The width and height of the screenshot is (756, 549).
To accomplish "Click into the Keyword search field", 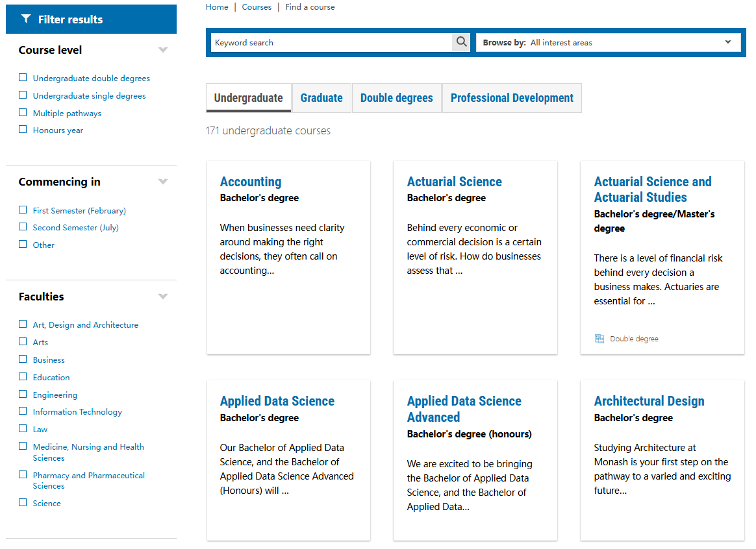I will (x=331, y=43).
